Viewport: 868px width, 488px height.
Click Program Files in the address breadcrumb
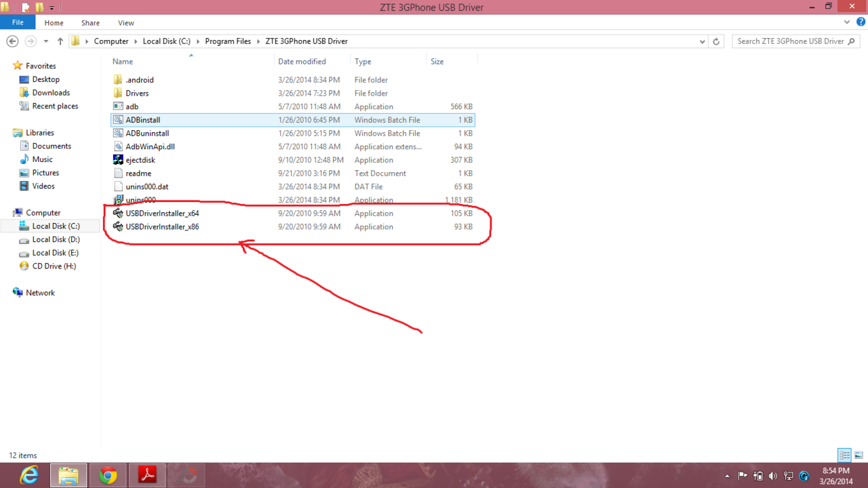(x=228, y=41)
